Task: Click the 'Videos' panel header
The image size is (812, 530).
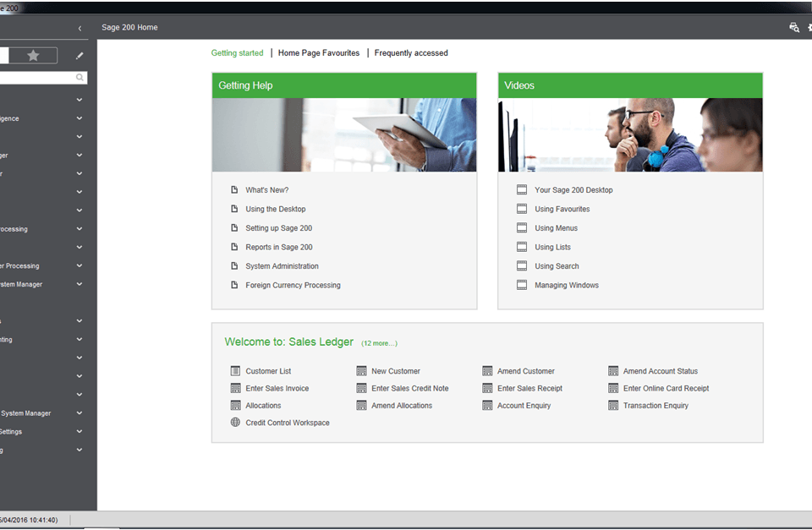Action: tap(630, 85)
